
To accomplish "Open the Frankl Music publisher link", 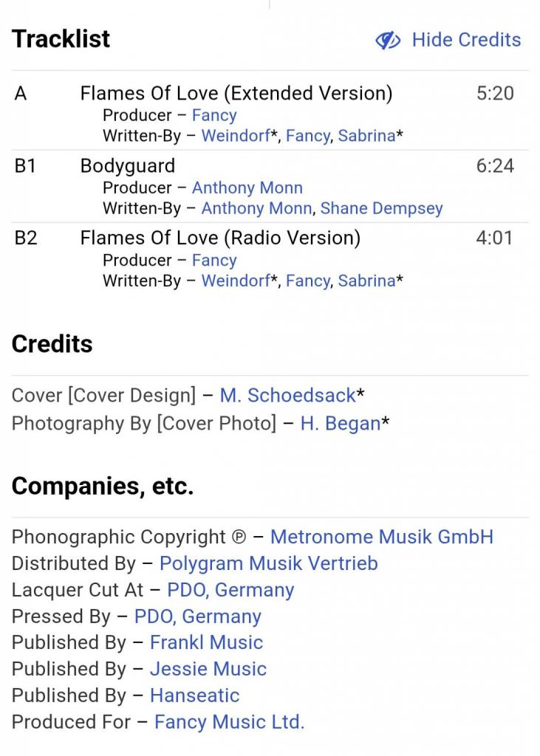I will click(206, 642).
